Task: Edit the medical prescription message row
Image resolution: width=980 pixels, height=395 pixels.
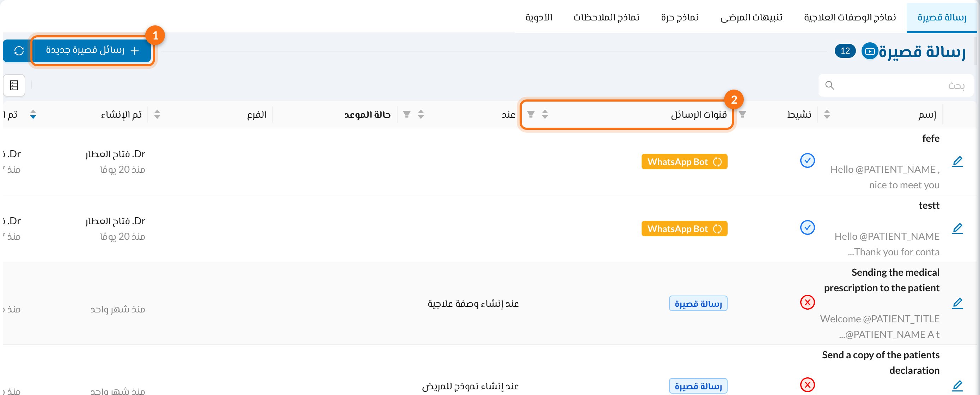Action: click(957, 303)
